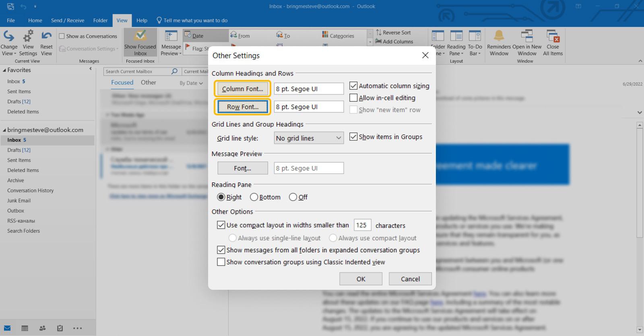Click the Row Font button
The width and height of the screenshot is (644, 336).
(x=242, y=107)
